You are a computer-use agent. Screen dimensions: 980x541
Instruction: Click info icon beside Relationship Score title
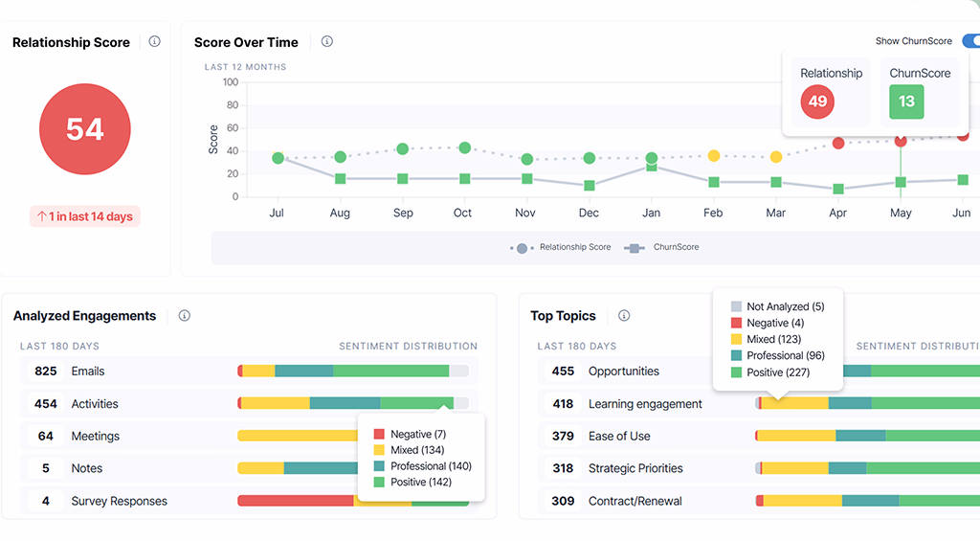click(154, 42)
